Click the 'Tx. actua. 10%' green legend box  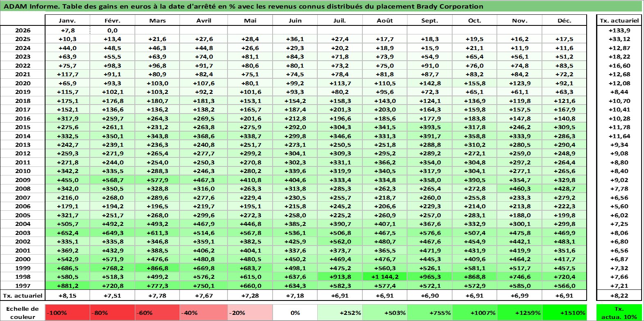point(619,312)
